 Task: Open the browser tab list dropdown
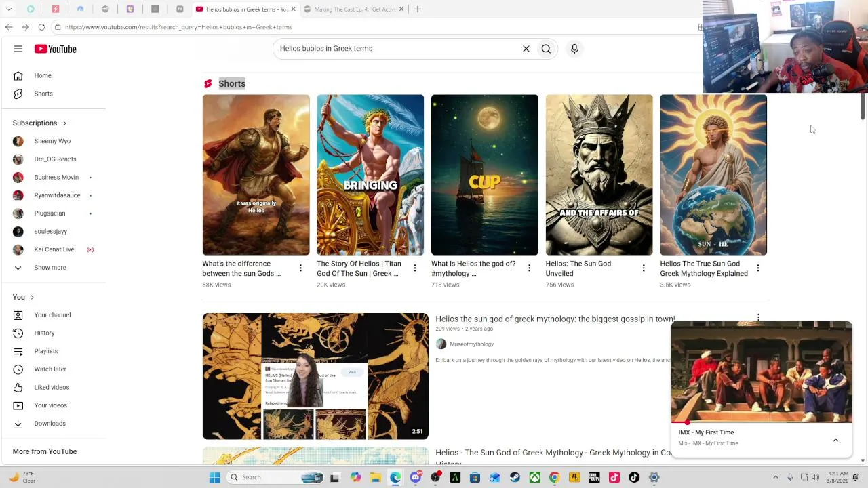9,9
